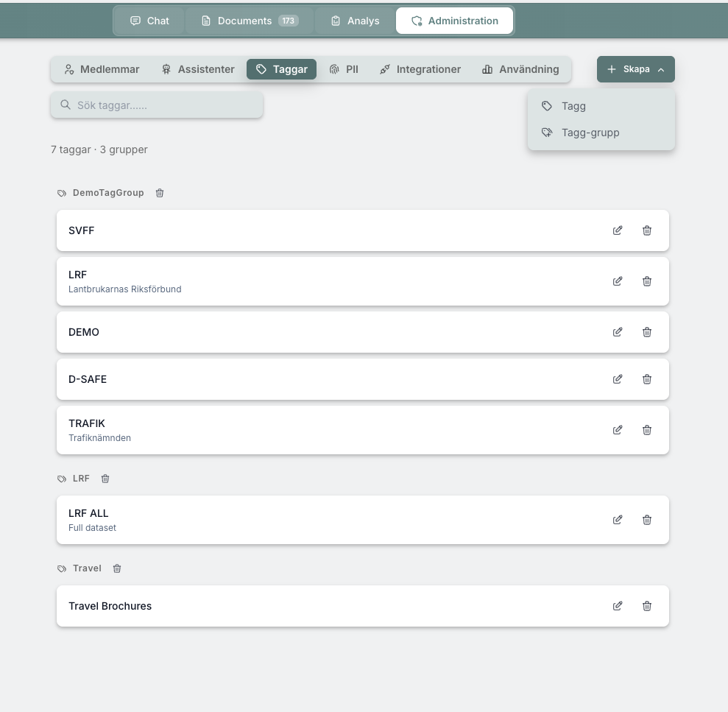The width and height of the screenshot is (728, 712).
Task: Delete the LRF ALL tag
Action: point(647,520)
